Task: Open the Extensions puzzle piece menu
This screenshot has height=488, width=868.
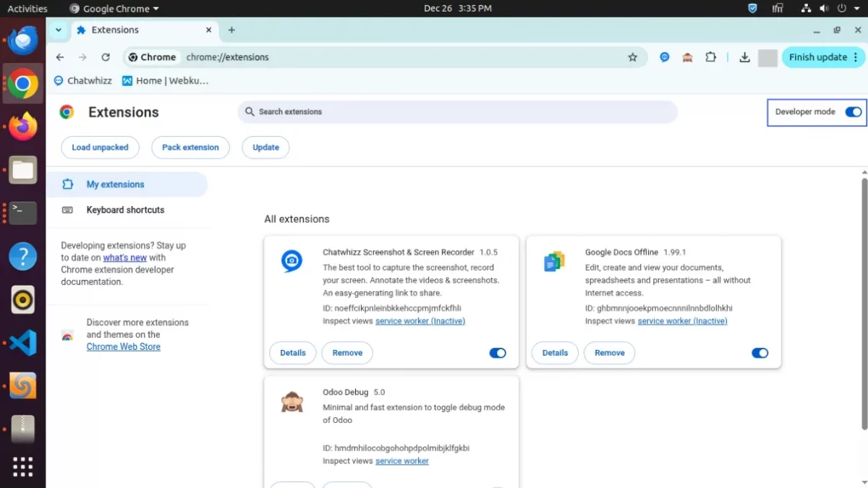Action: tap(711, 57)
